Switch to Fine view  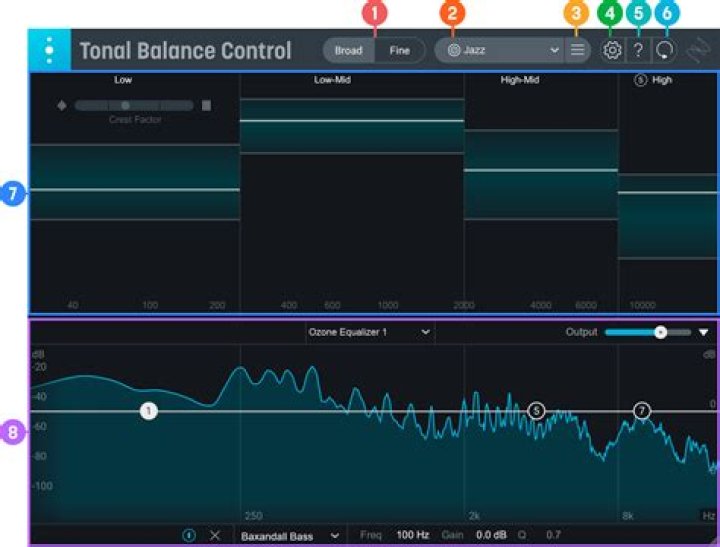(399, 50)
